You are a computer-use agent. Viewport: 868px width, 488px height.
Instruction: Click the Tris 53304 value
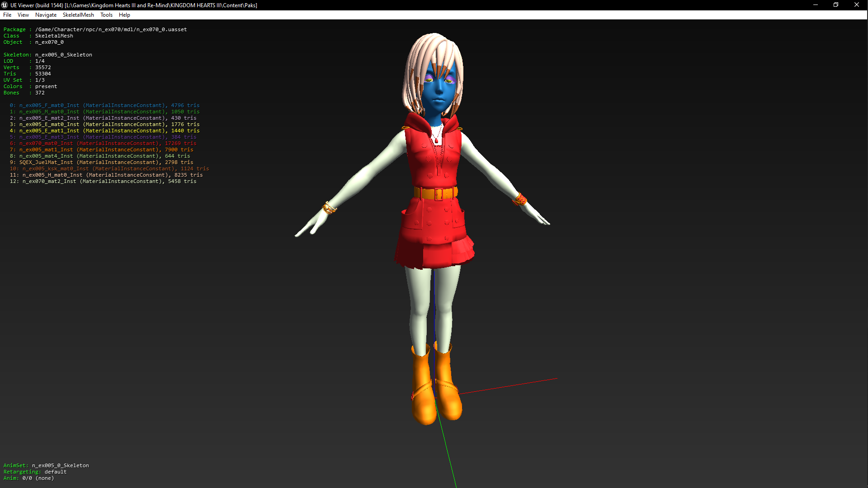[43, 74]
